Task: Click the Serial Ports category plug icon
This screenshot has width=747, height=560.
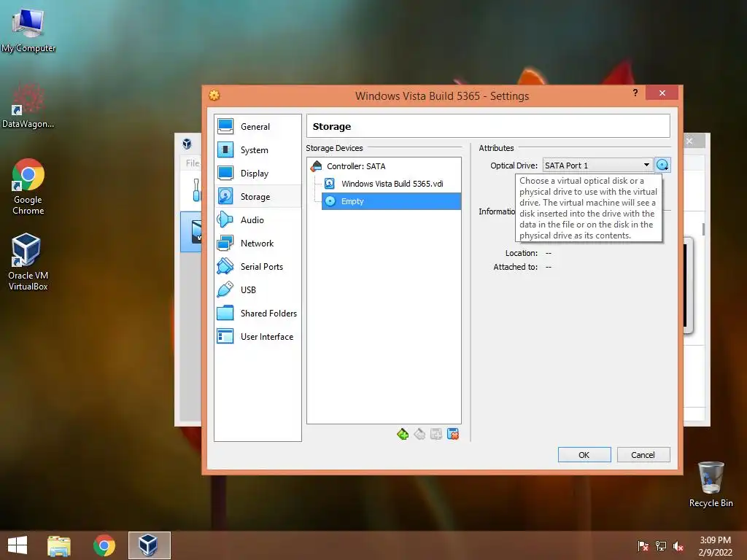Action: pyautogui.click(x=225, y=266)
